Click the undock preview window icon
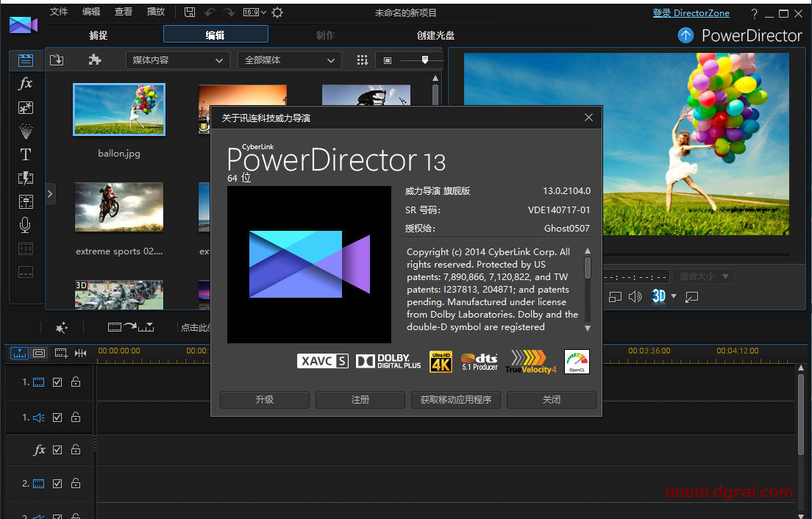Image resolution: width=812 pixels, height=519 pixels. click(692, 297)
